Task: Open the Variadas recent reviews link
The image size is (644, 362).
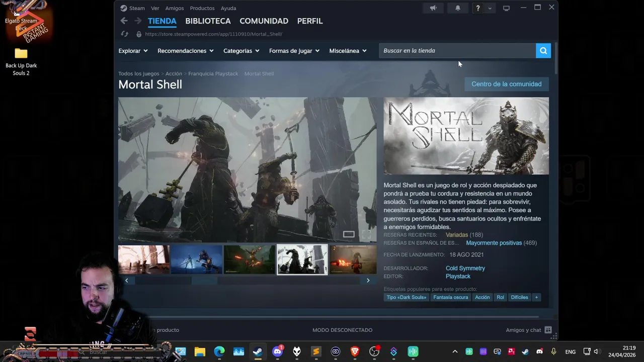Action: point(457,235)
